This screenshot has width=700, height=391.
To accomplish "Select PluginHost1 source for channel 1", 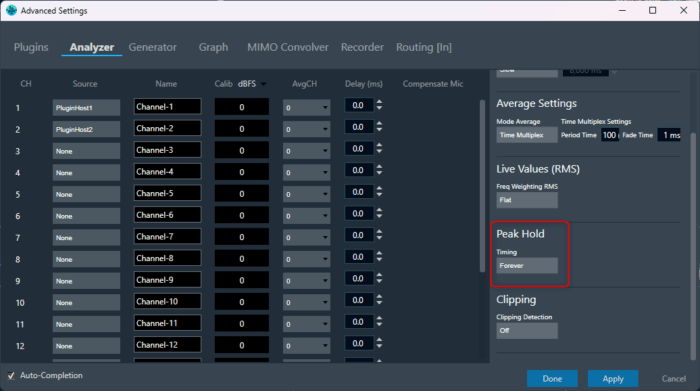I will (x=86, y=108).
